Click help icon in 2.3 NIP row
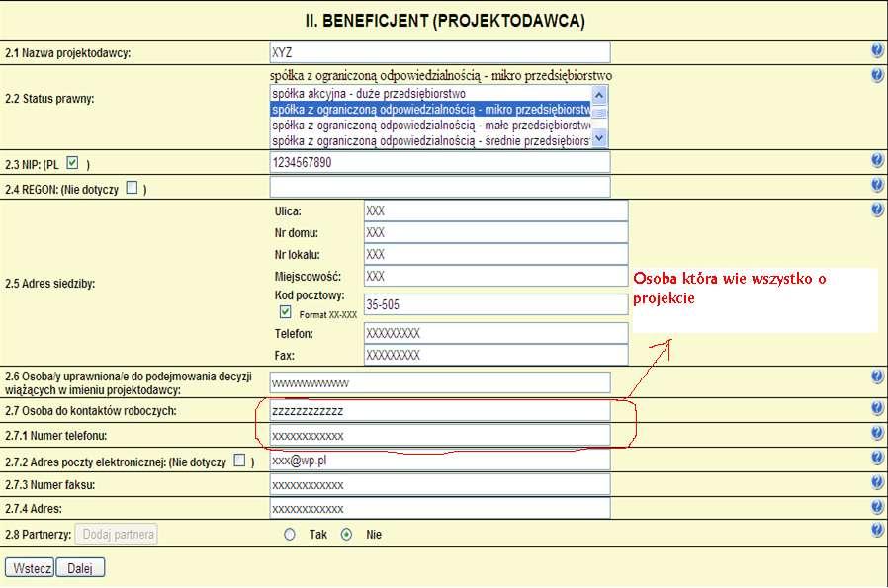 tap(877, 160)
